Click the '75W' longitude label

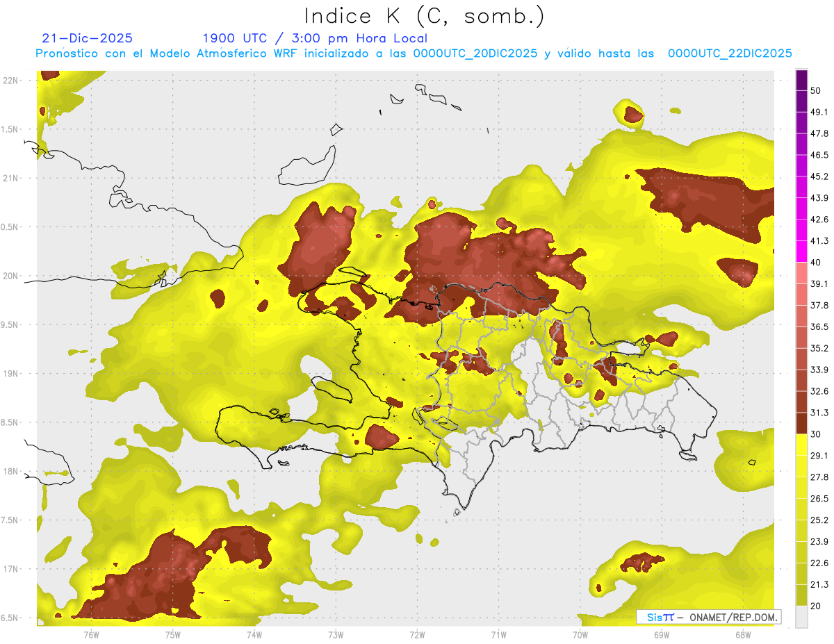click(x=172, y=635)
